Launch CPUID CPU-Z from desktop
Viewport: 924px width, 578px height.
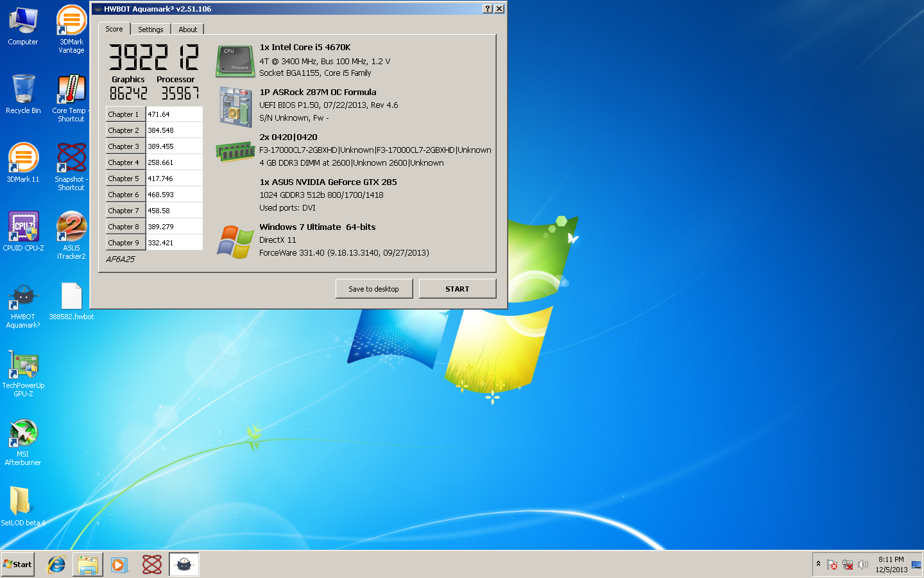point(23,232)
